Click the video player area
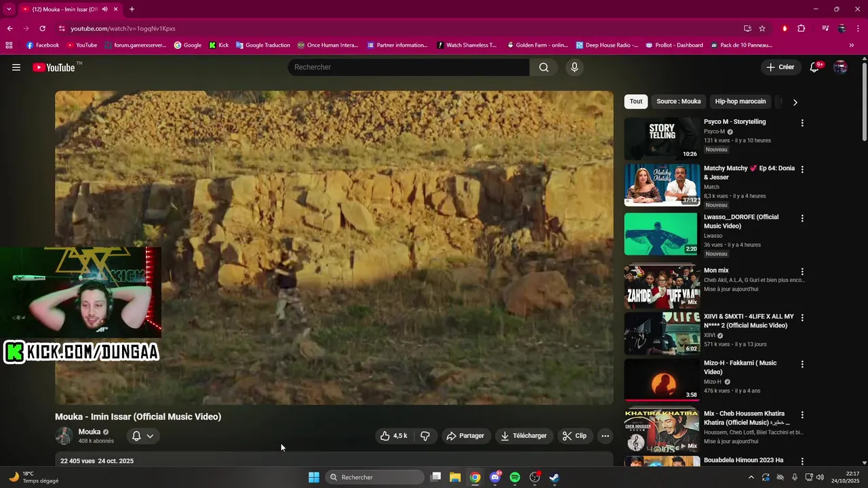Viewport: 868px width, 488px height. [334, 247]
